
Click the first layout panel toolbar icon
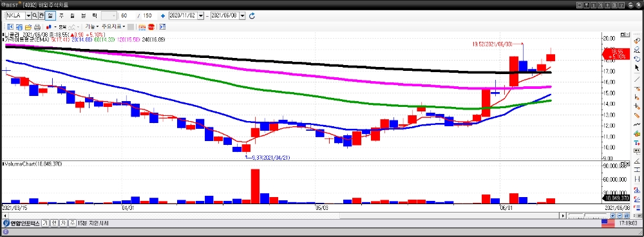click(10, 26)
